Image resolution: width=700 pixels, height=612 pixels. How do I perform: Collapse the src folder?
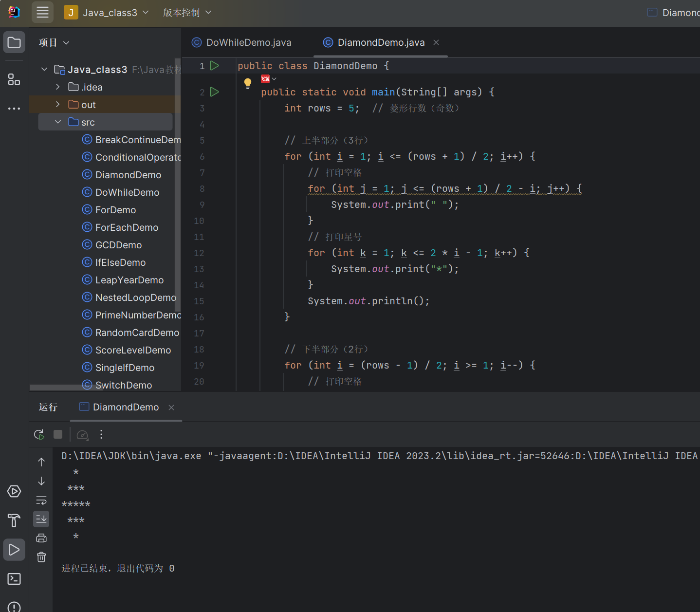(58, 122)
